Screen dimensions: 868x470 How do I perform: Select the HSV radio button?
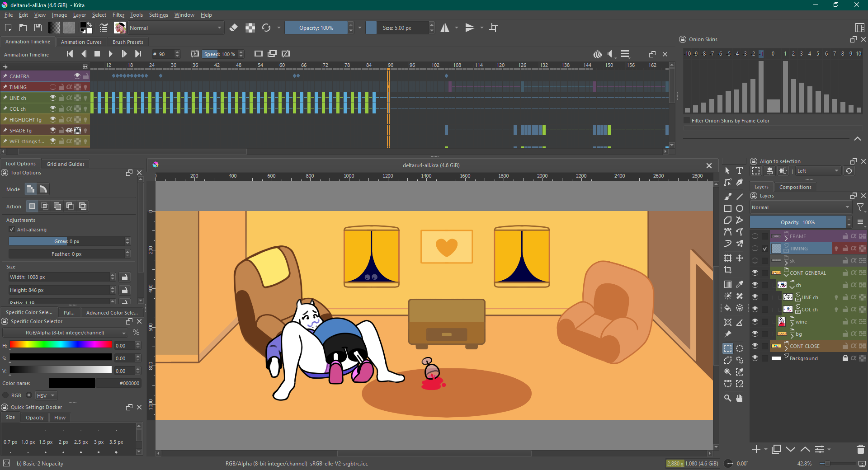pyautogui.click(x=29, y=395)
